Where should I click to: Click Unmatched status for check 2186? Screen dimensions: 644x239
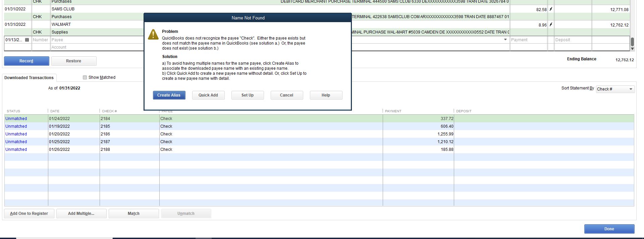pyautogui.click(x=16, y=134)
